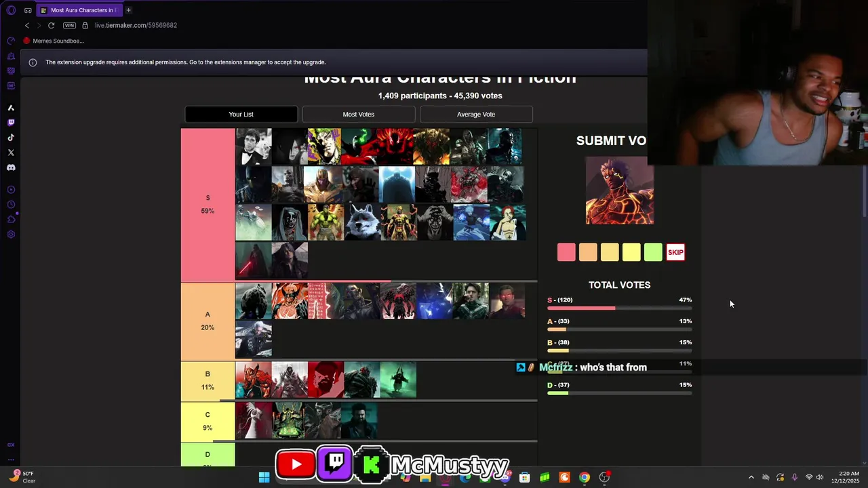Viewport: 868px width, 488px height.
Task: Open X (Twitter) panel in sidebar
Action: [11, 152]
